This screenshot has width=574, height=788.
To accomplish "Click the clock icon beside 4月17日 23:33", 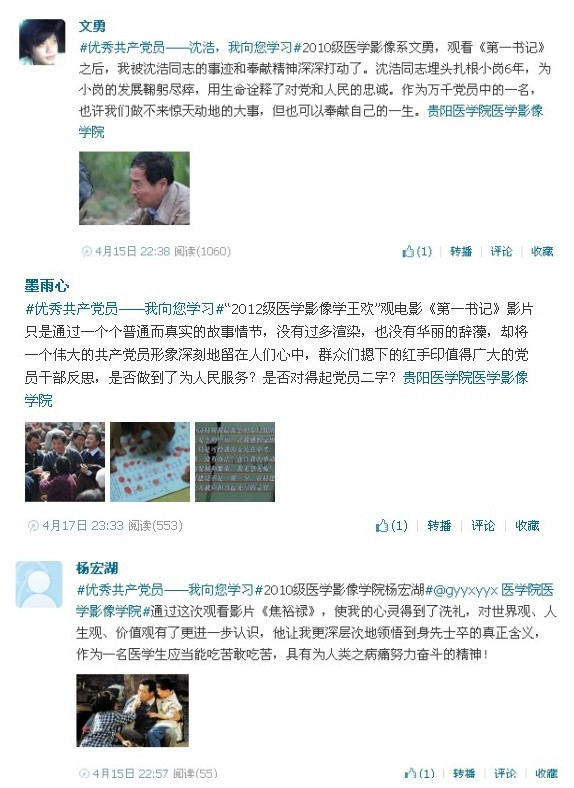I will click(33, 526).
